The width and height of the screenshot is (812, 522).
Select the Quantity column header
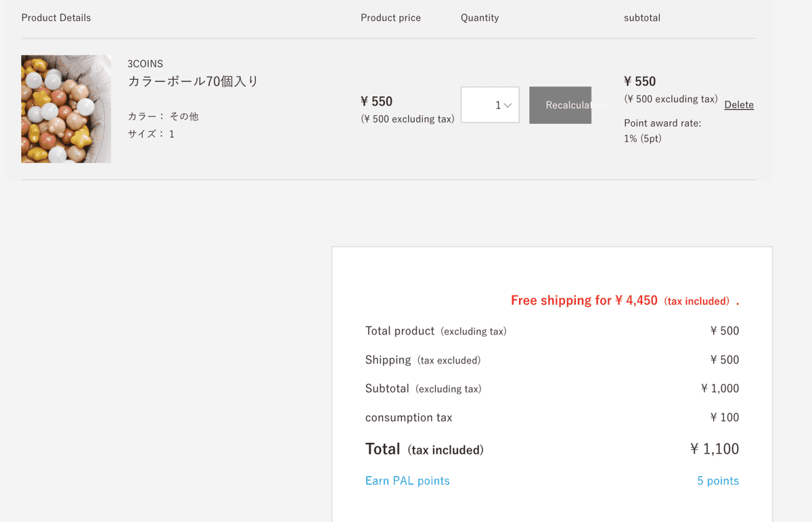pyautogui.click(x=480, y=18)
